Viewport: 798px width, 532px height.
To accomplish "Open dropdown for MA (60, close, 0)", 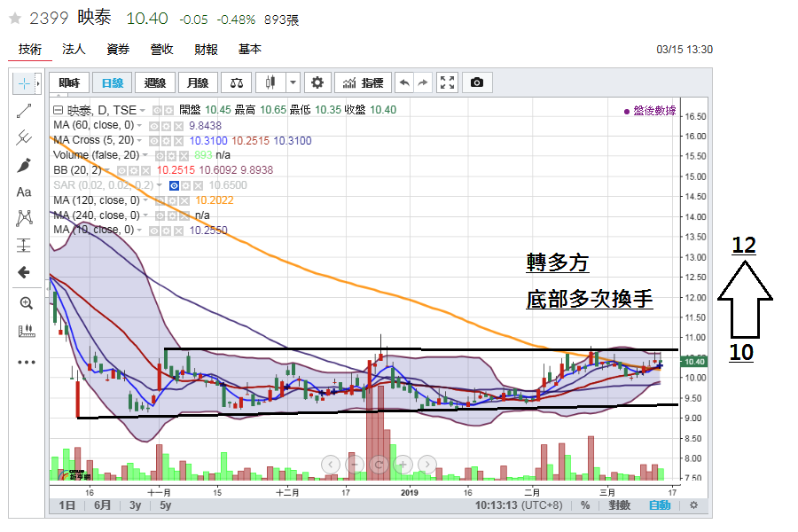I will [x=139, y=126].
